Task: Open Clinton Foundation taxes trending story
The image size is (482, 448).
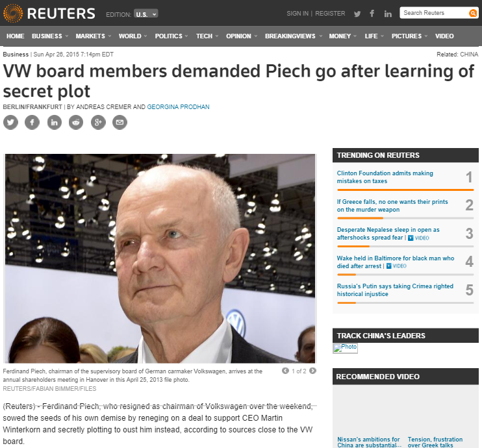Action: [x=385, y=177]
